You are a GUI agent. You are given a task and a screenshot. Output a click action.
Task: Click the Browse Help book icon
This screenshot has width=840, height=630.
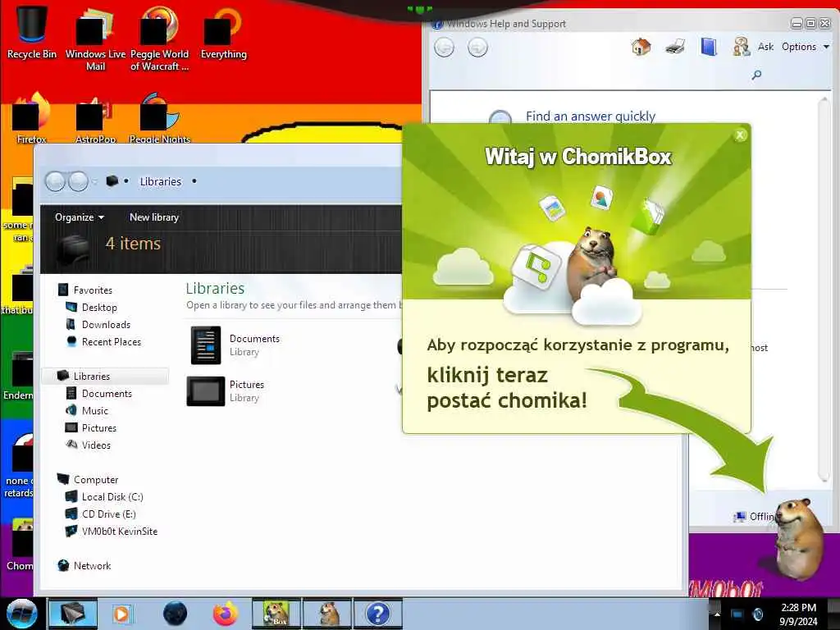(708, 47)
